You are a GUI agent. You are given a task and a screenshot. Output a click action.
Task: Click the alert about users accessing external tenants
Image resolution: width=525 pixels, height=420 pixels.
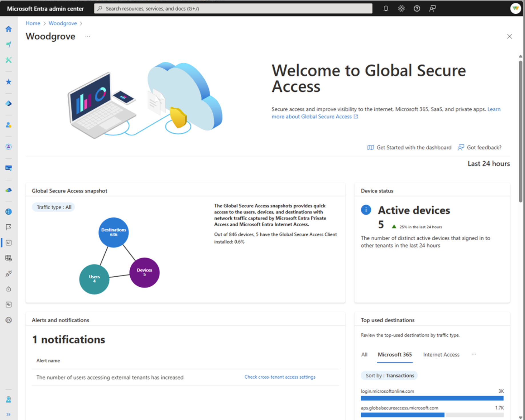tap(110, 377)
